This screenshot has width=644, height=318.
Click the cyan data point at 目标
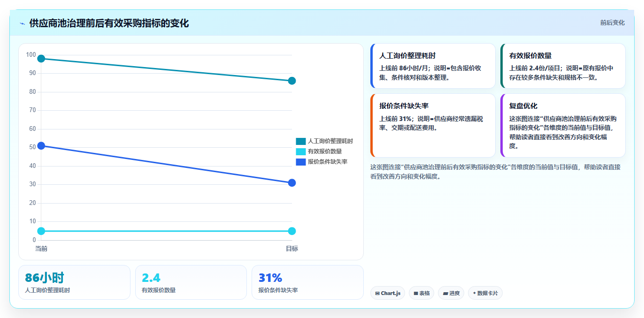point(292,231)
